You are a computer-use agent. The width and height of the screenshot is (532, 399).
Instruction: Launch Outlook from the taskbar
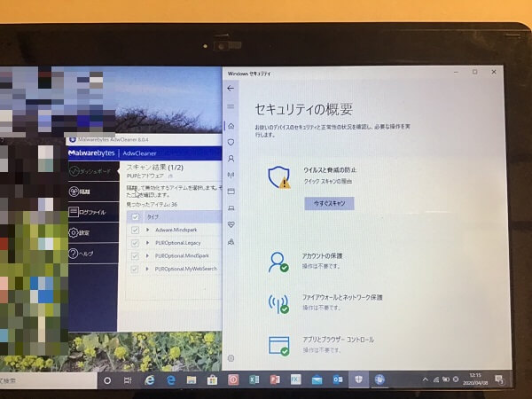pos(338,379)
